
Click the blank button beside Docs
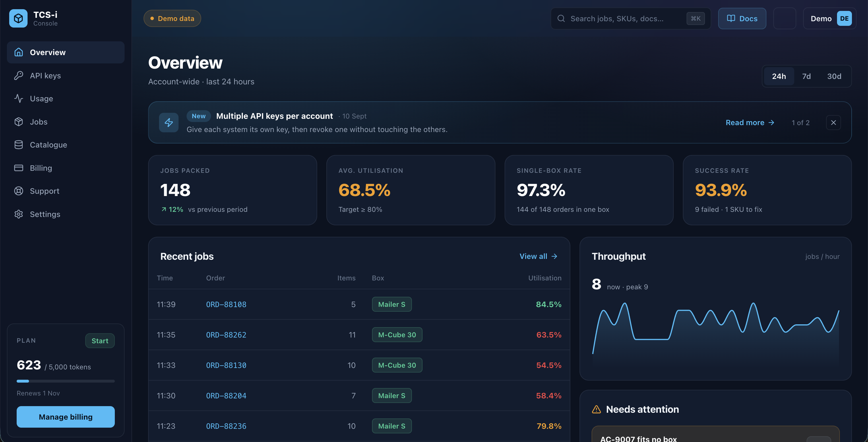[x=784, y=19]
